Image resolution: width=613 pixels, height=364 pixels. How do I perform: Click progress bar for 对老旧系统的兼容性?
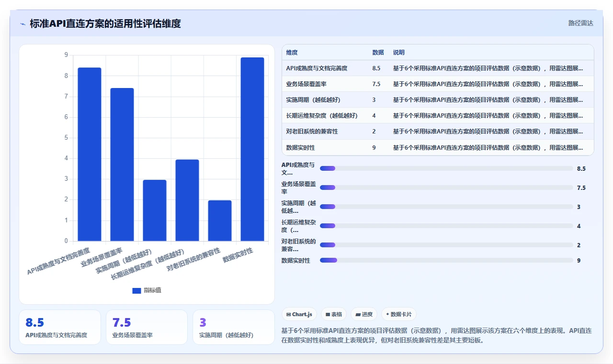pyautogui.click(x=446, y=245)
